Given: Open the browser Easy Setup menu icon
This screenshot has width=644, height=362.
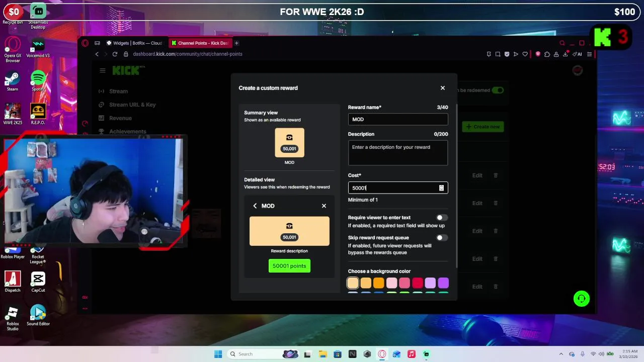Looking at the screenshot, I should [589, 54].
